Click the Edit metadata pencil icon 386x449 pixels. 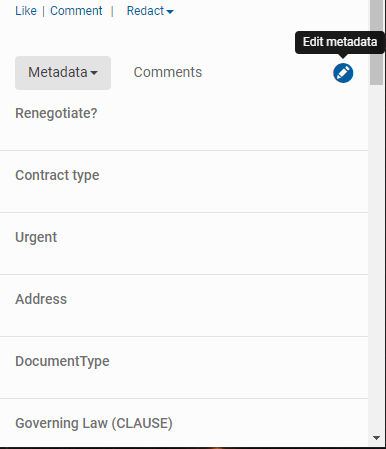[x=343, y=73]
